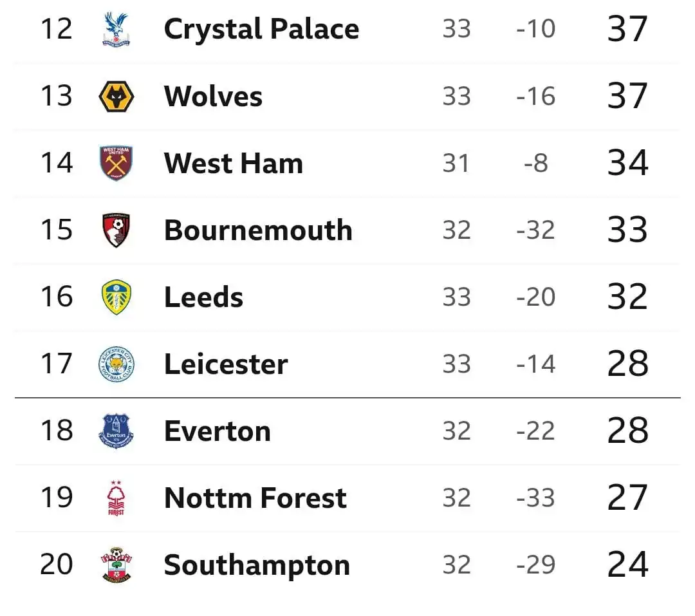Open the Wolves team link
Screen dimensions: 695x616
click(x=213, y=97)
